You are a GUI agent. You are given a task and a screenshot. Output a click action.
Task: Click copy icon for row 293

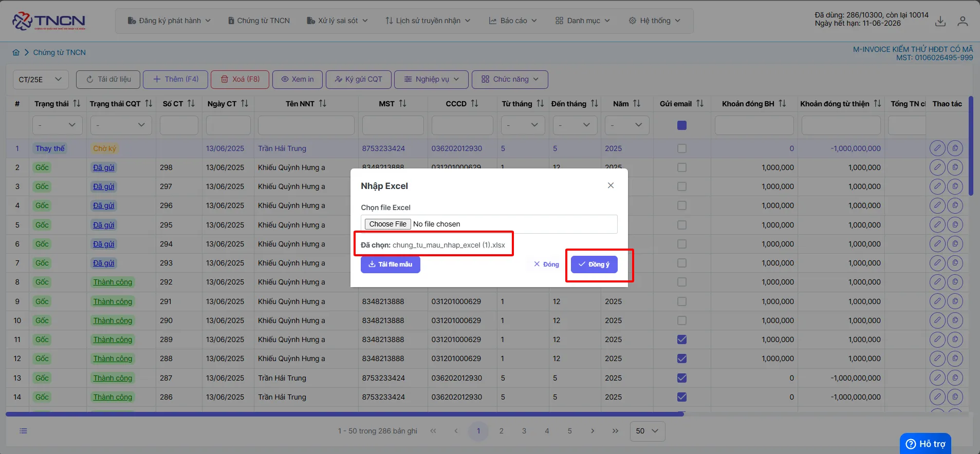955,263
